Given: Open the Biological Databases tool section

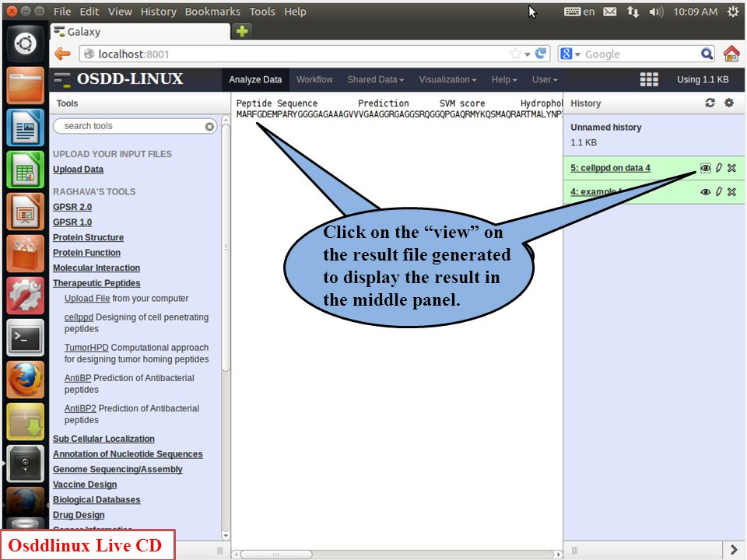Looking at the screenshot, I should click(96, 499).
